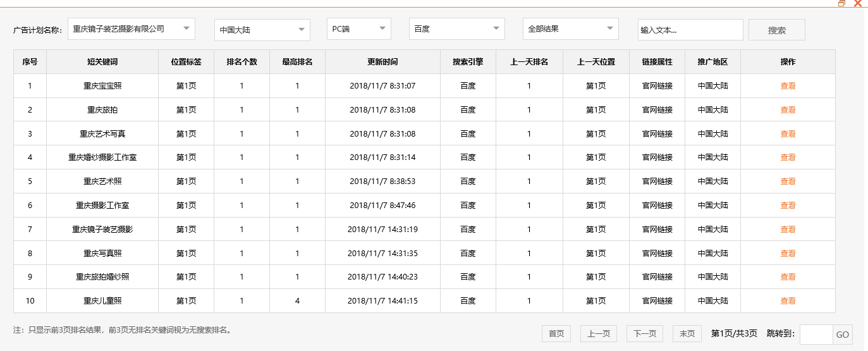Select keyword cell 重庆摄影工作室

[x=102, y=206]
